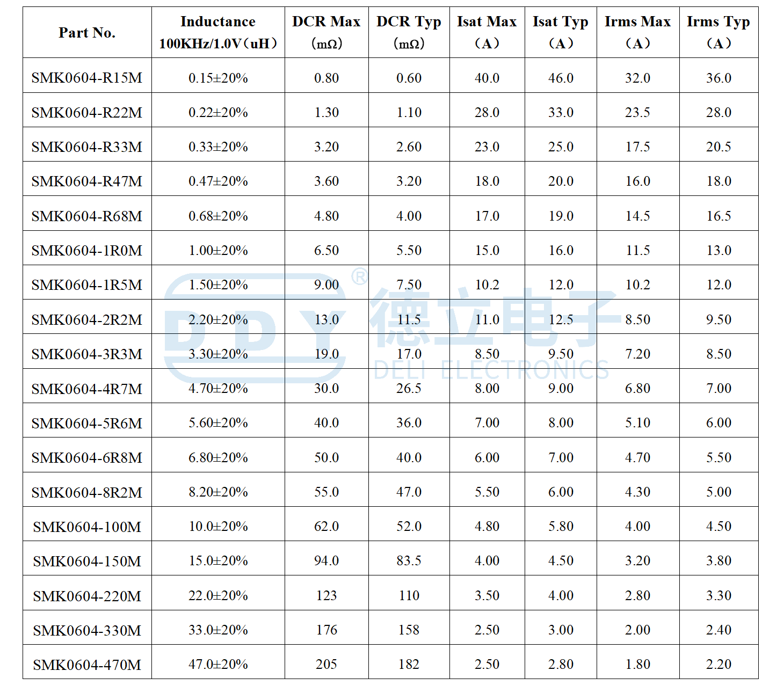Select the 46.0 Isat Typ value
Image resolution: width=784 pixels, height=700 pixels.
pos(561,78)
